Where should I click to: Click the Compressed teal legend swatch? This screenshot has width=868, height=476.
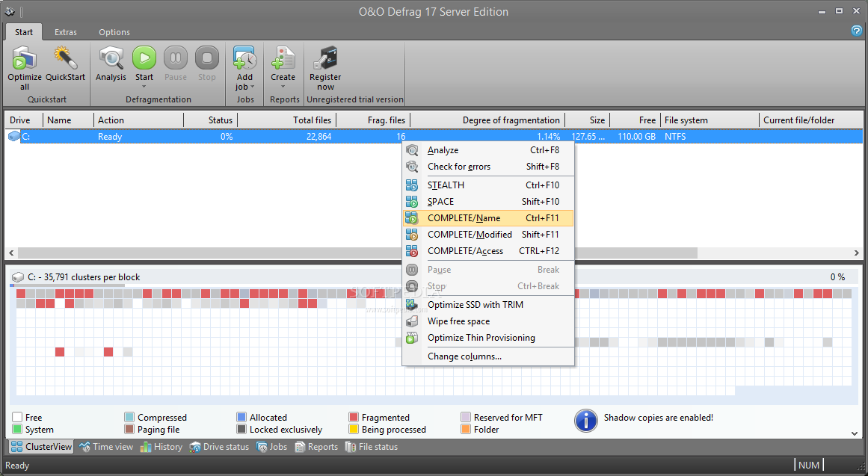[129, 417]
